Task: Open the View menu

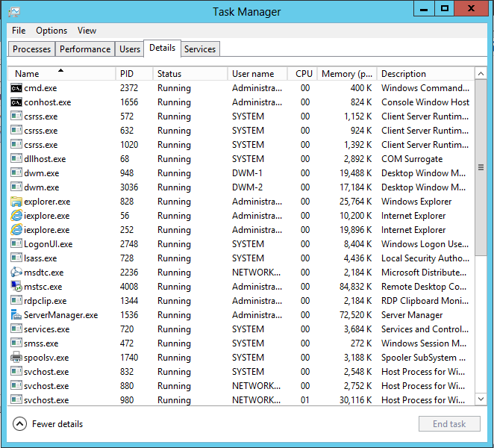Action: click(87, 31)
